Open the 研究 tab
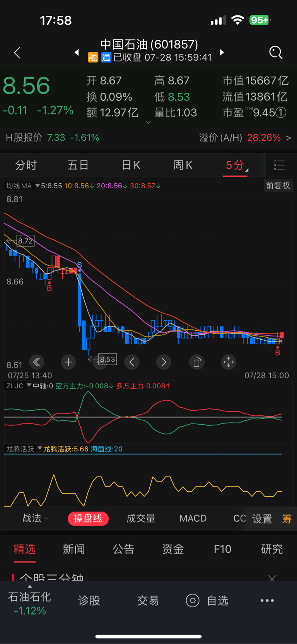This screenshot has height=644, width=297. click(272, 549)
